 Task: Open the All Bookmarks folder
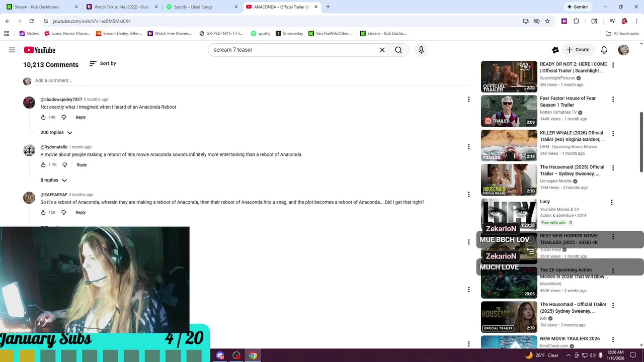[x=622, y=33]
